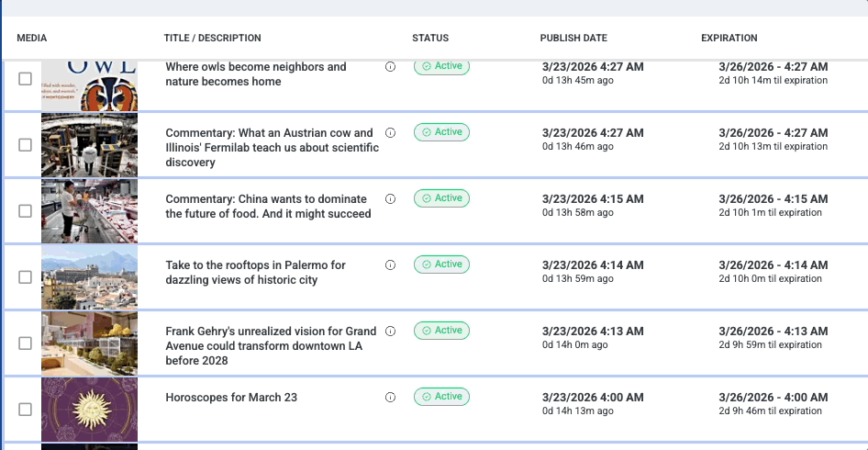The width and height of the screenshot is (868, 450).
Task: Show info for Frank Gehry Grand Avenue article
Action: point(390,332)
